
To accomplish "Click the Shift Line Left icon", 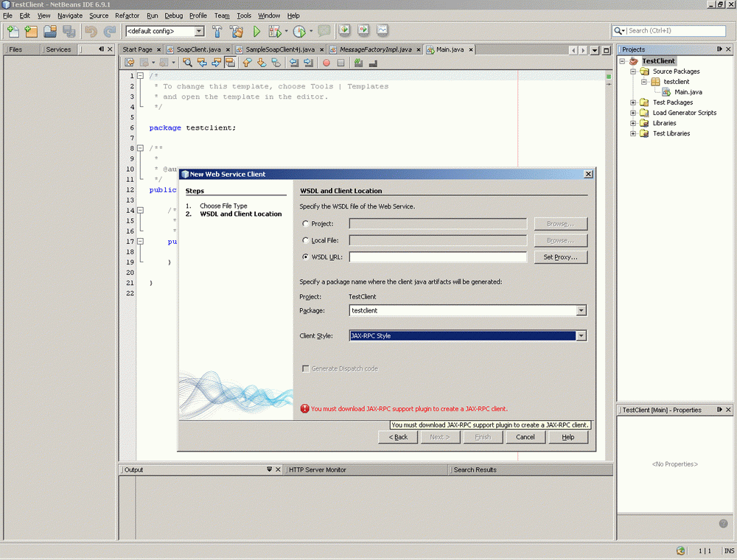I will coord(294,63).
